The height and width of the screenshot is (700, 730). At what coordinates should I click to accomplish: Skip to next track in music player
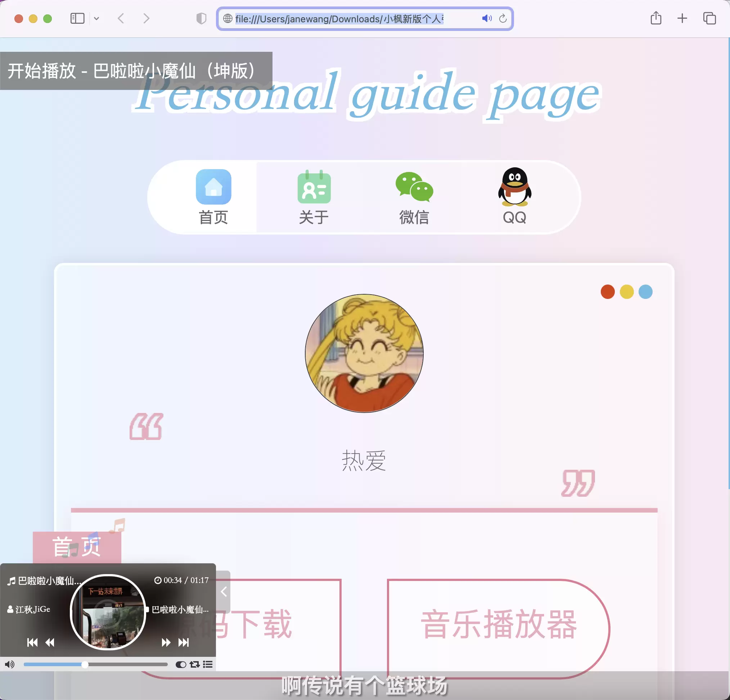tap(184, 642)
